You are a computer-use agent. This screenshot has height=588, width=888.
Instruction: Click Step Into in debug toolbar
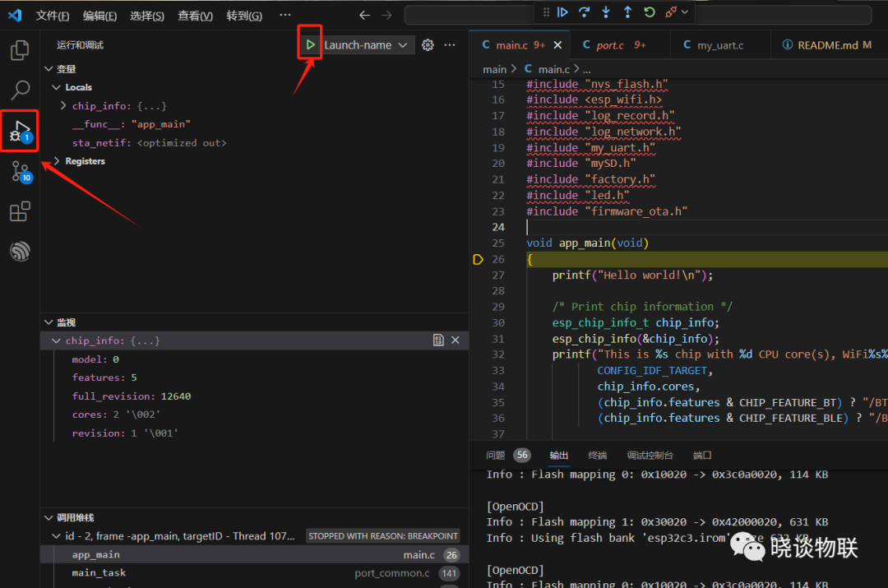606,12
